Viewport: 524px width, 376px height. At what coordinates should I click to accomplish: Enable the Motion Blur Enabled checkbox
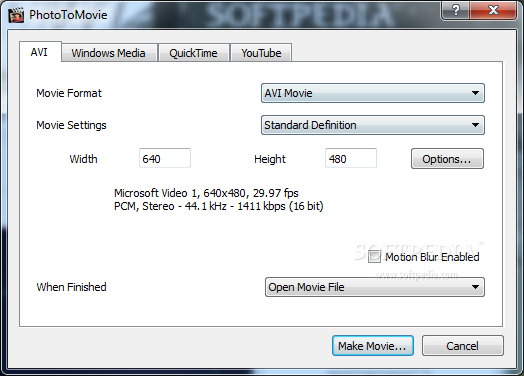[374, 257]
